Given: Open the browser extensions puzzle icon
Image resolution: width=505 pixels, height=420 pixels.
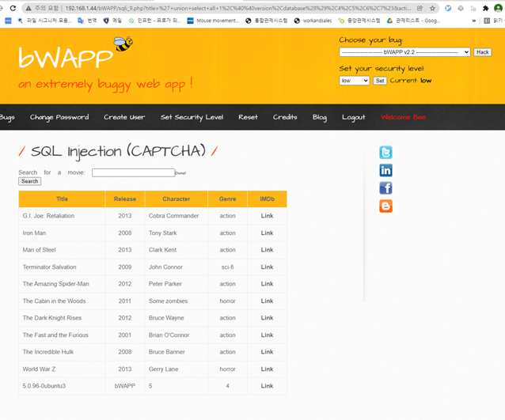Looking at the screenshot, I should tap(486, 9).
